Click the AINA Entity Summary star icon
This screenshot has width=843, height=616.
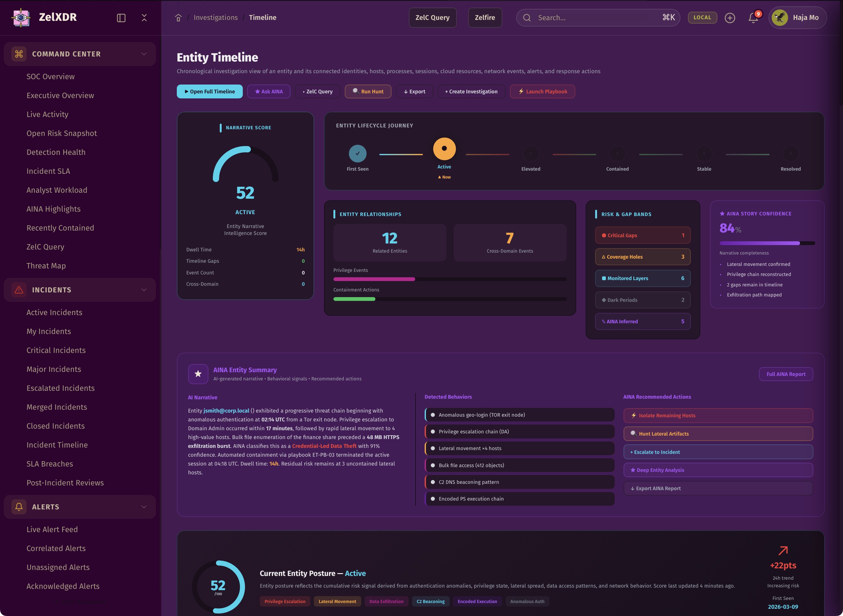point(198,374)
